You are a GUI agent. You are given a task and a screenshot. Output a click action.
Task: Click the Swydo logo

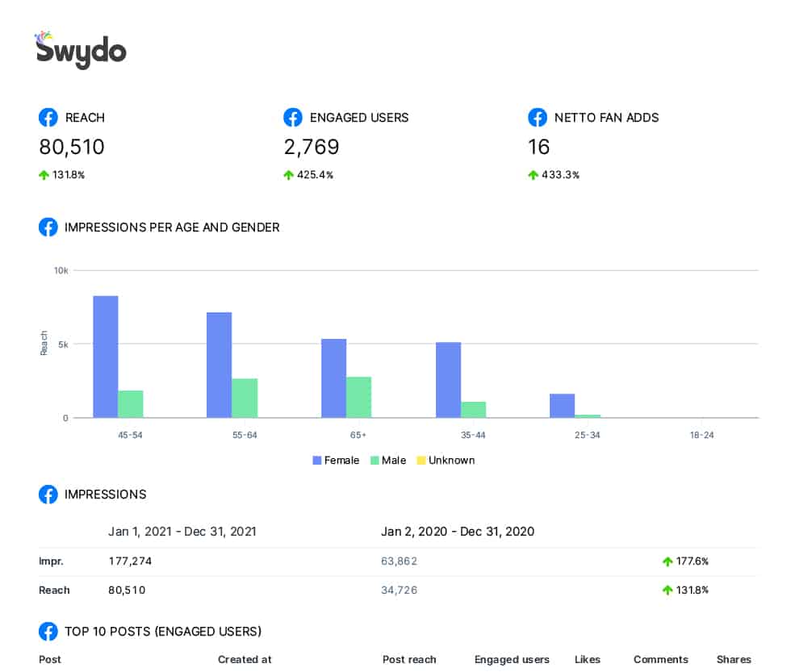(x=81, y=50)
